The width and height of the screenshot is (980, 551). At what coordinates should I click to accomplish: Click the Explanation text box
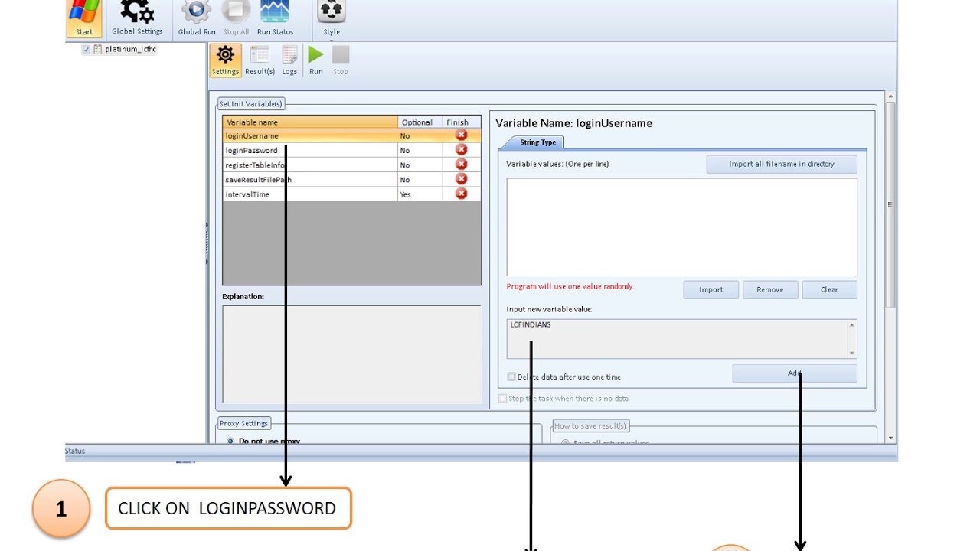351,354
